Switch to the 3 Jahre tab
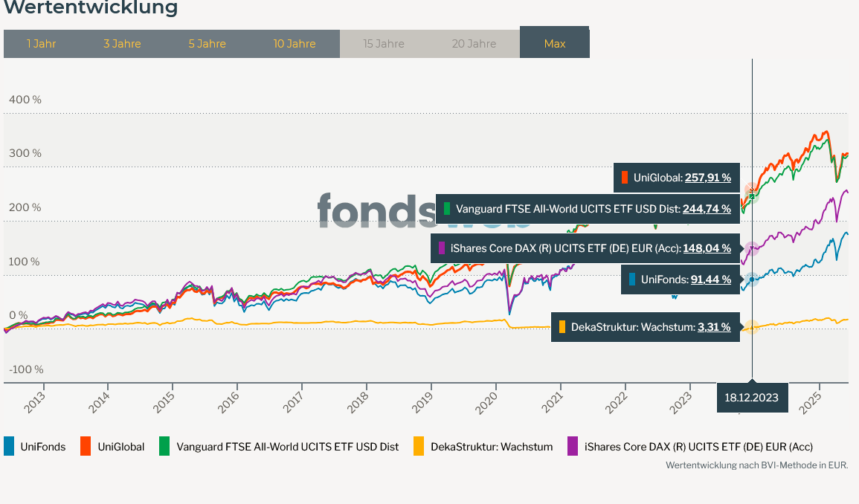 point(122,44)
